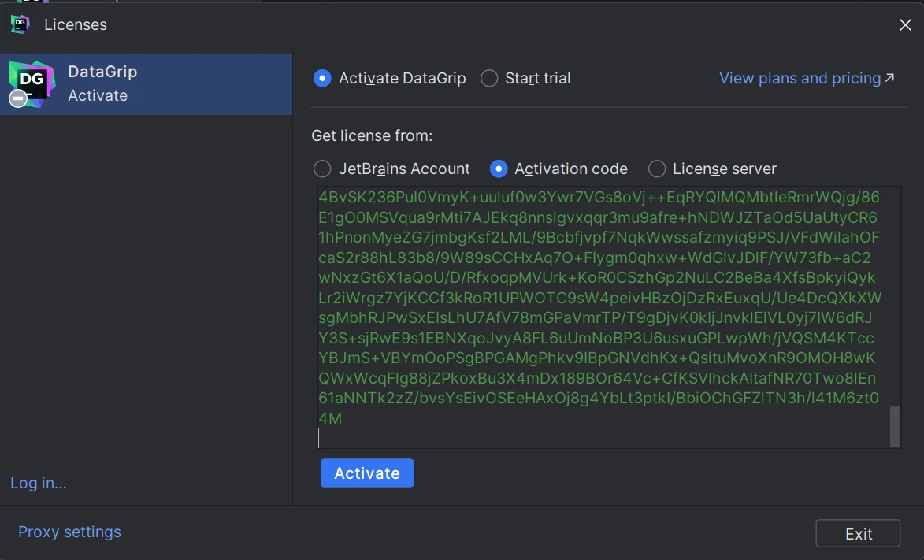Screen dimensions: 924x560
Task: Select the Activation code radio button
Action: pyautogui.click(x=499, y=169)
